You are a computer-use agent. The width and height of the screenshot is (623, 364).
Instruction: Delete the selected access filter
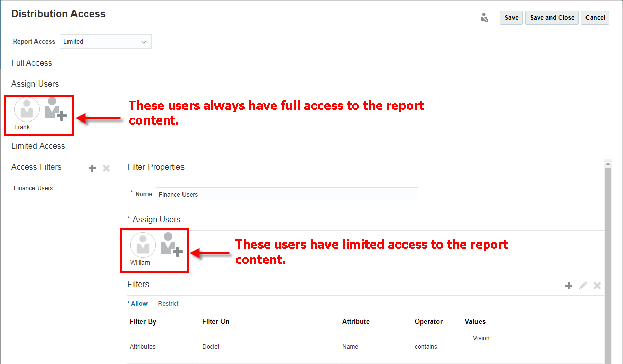tap(106, 168)
